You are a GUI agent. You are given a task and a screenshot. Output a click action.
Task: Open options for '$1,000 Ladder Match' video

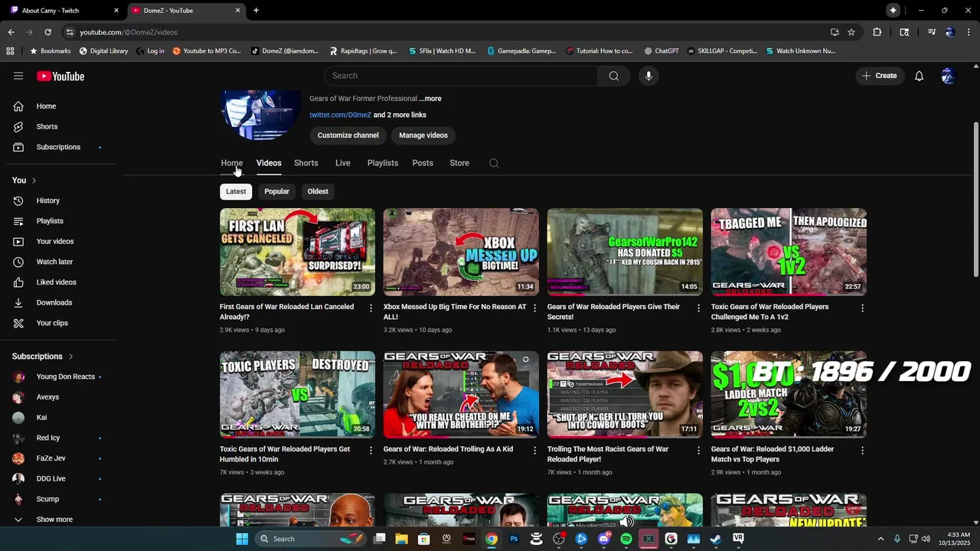(862, 451)
